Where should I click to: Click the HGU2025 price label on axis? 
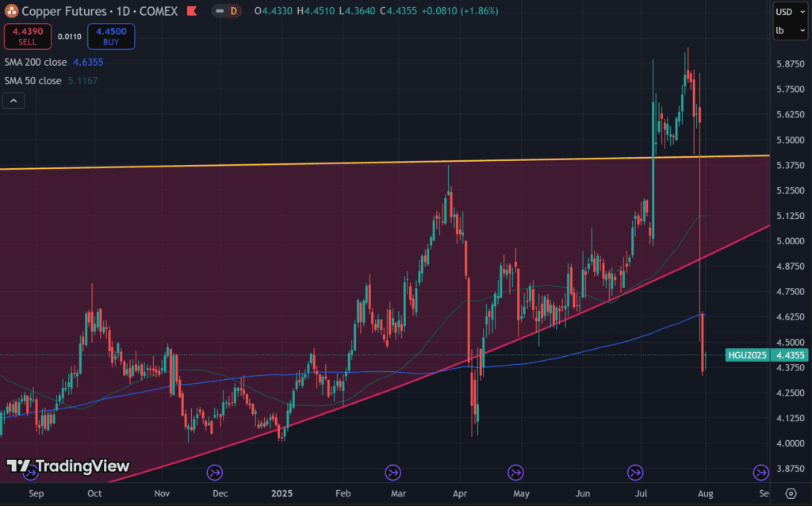click(x=746, y=355)
